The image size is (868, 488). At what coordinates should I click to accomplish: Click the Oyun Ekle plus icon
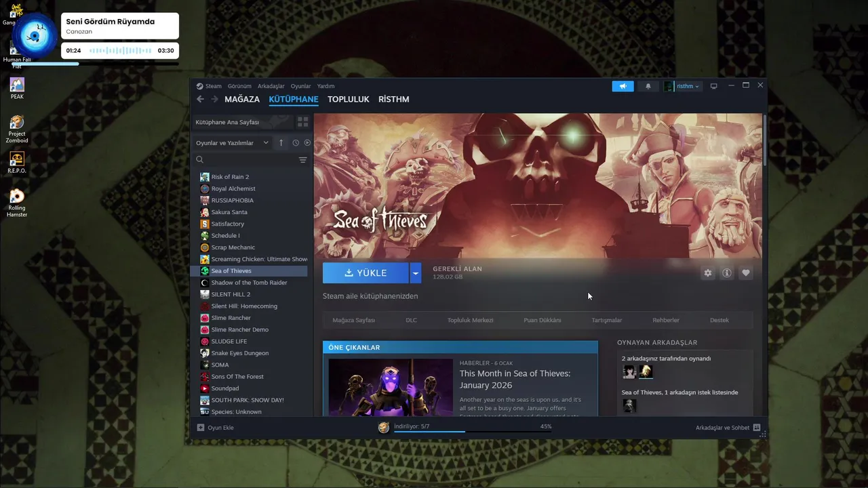200,428
